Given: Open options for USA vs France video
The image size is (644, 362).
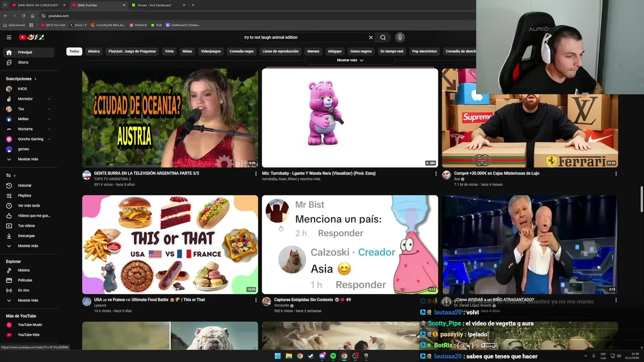Looking at the screenshot, I should (x=256, y=300).
